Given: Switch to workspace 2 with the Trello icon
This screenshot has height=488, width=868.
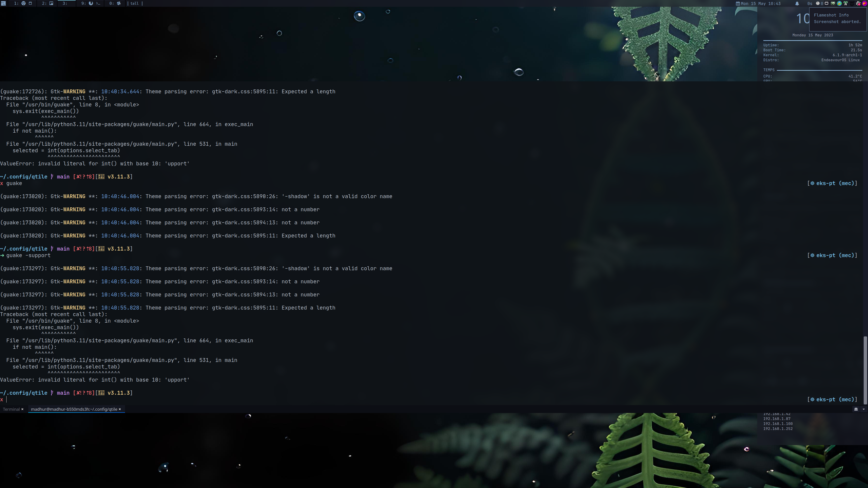Looking at the screenshot, I should 51,3.
